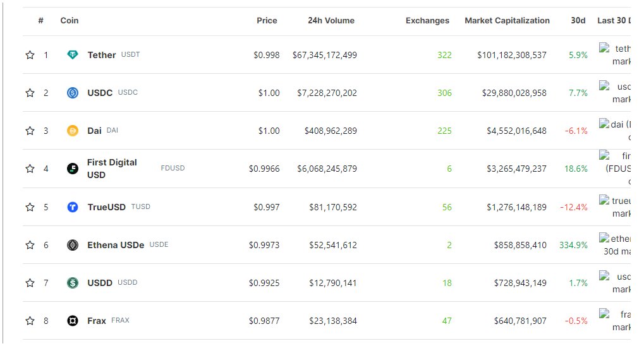Open First Digital USD coin page
This screenshot has height=346, width=644.
click(x=112, y=169)
